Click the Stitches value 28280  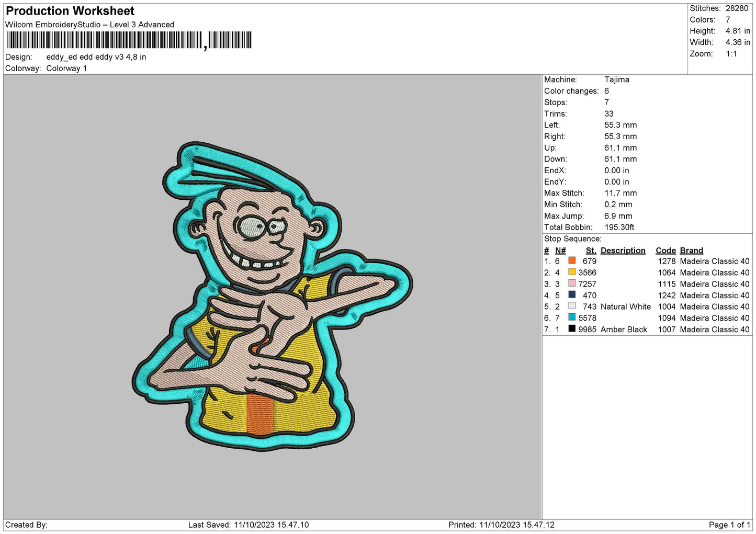coord(737,8)
